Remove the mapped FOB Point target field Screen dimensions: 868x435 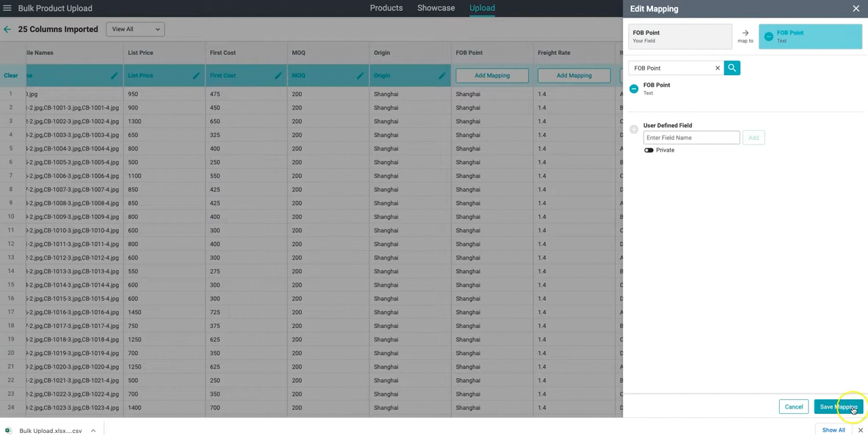click(x=768, y=36)
